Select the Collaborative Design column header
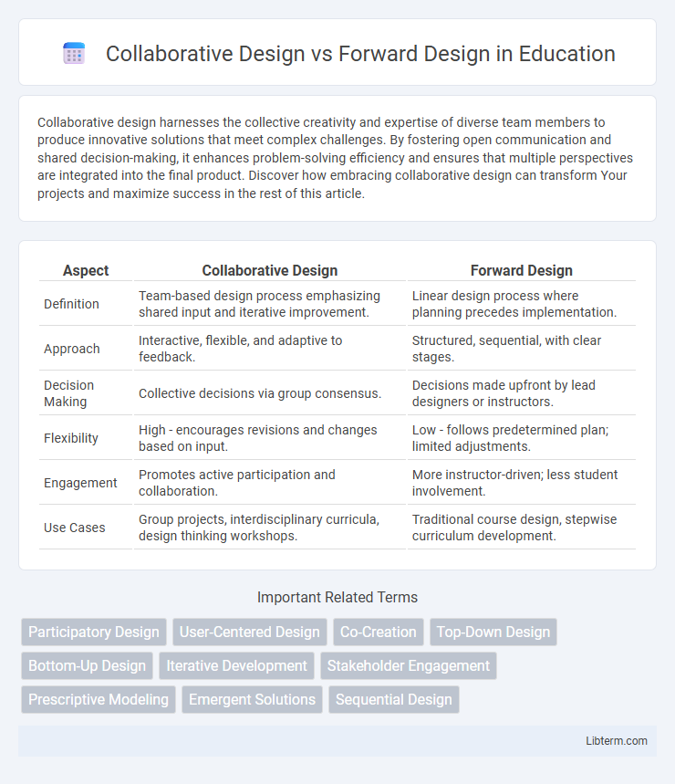 click(x=269, y=270)
